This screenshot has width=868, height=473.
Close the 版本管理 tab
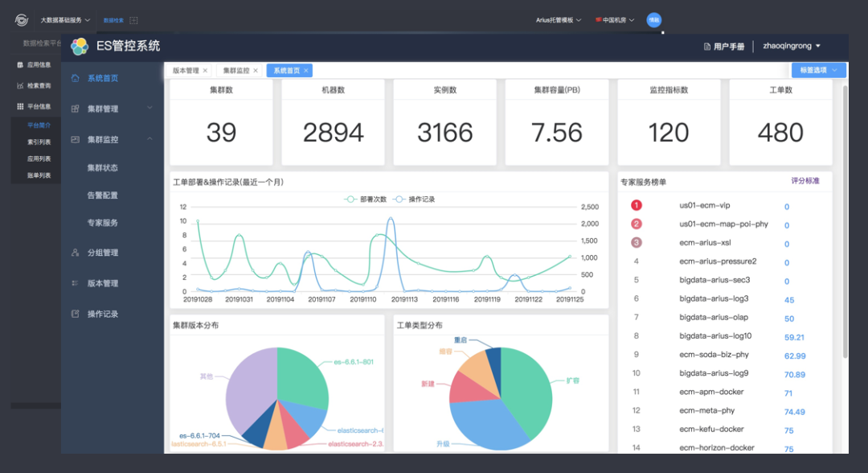(206, 71)
